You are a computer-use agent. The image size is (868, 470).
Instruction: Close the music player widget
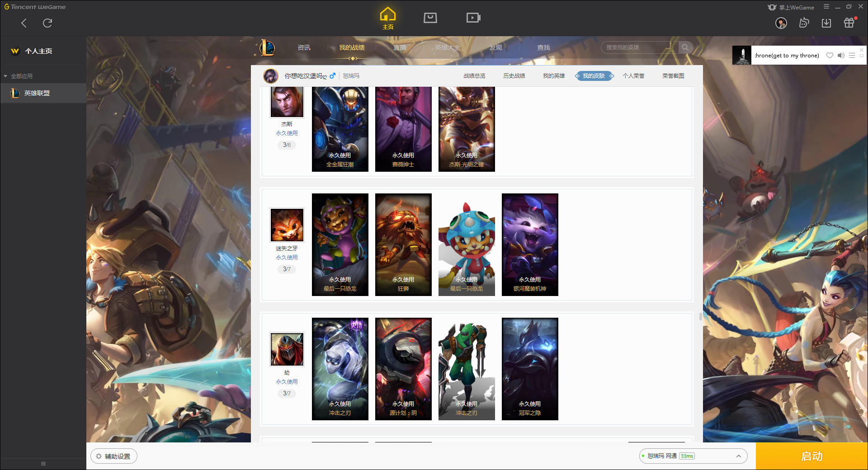862,50
